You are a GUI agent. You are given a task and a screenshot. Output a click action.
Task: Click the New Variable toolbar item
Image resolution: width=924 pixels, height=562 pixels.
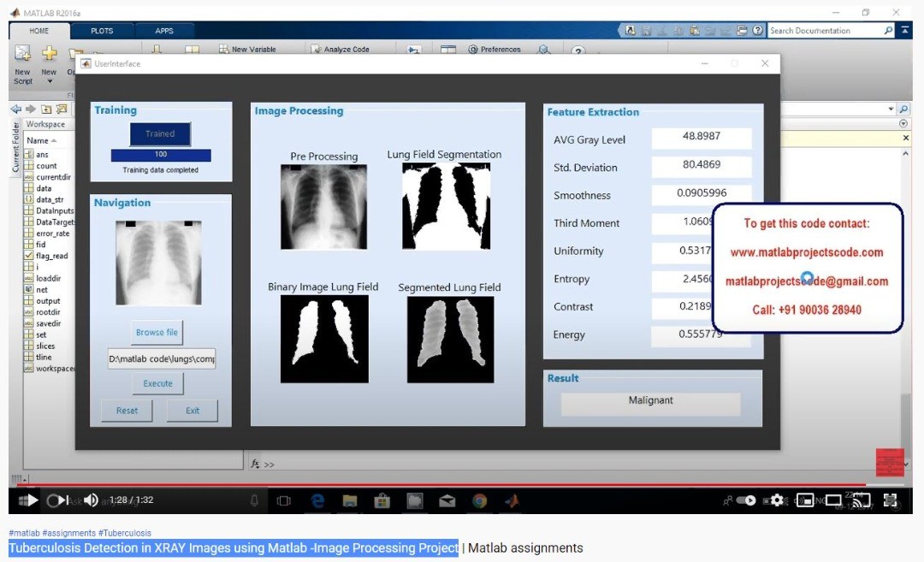(247, 50)
